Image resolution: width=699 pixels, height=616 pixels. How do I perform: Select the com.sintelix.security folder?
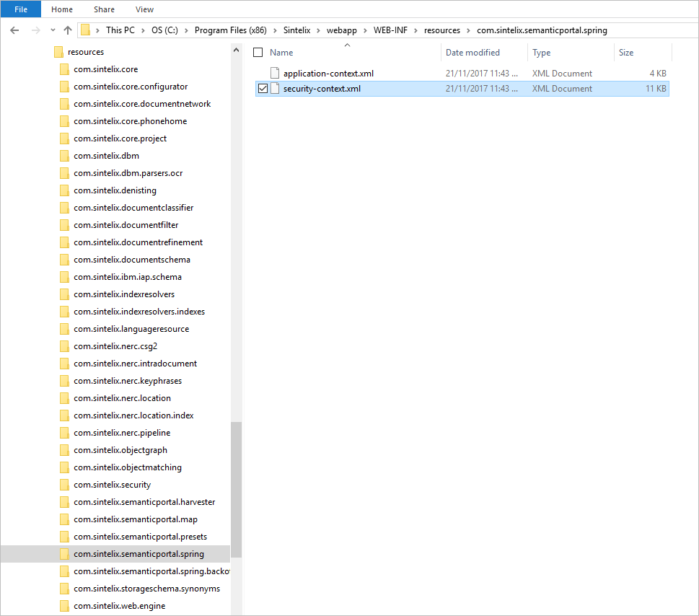click(x=112, y=485)
